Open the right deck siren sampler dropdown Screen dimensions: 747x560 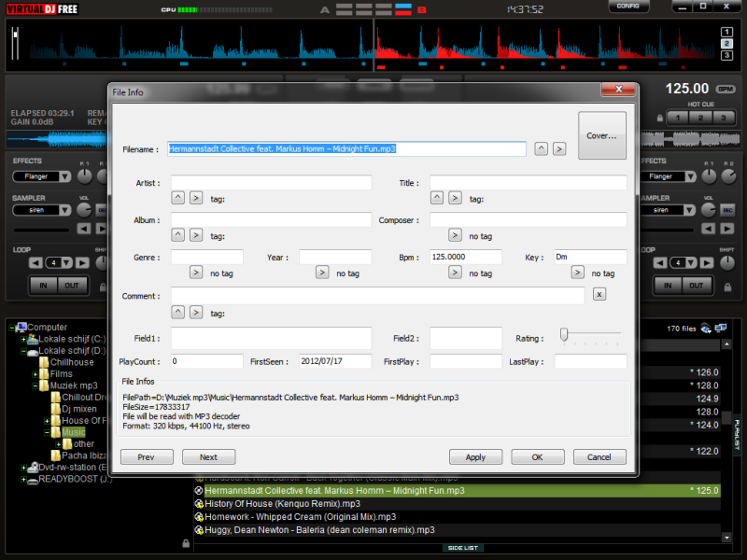690,210
